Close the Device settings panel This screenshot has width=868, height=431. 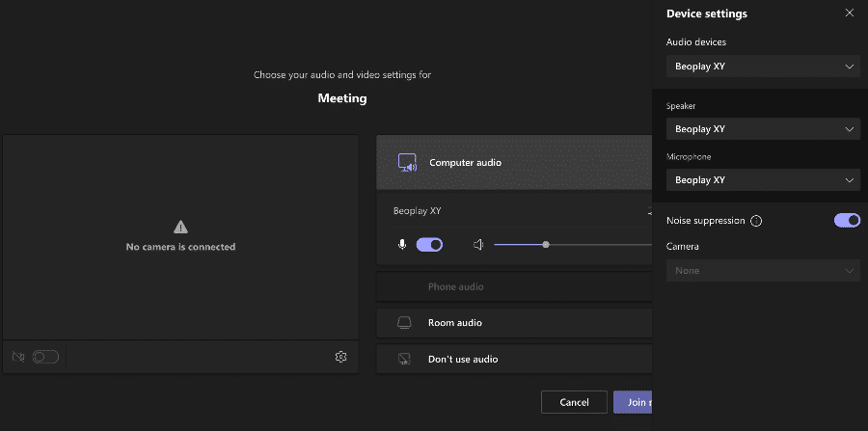pyautogui.click(x=849, y=13)
